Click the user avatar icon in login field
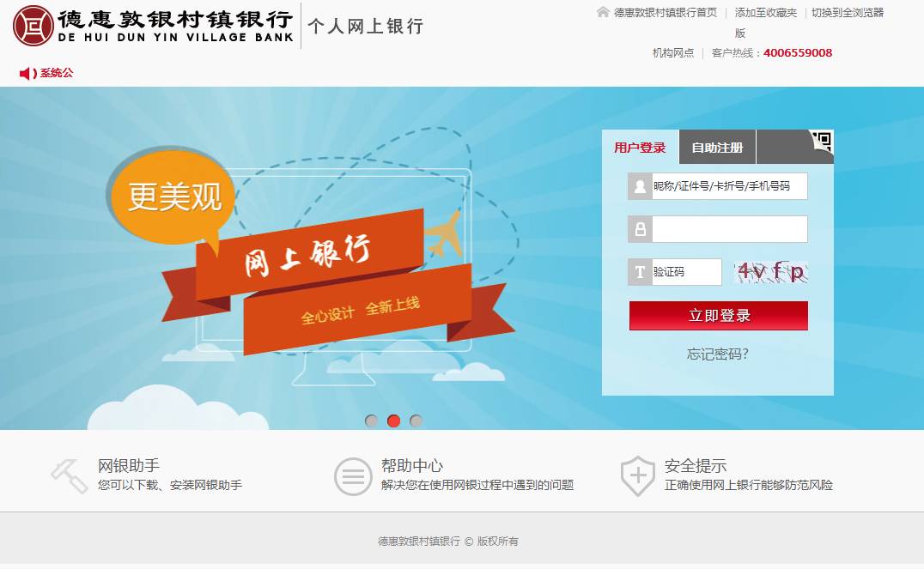This screenshot has width=924, height=569. tap(640, 186)
